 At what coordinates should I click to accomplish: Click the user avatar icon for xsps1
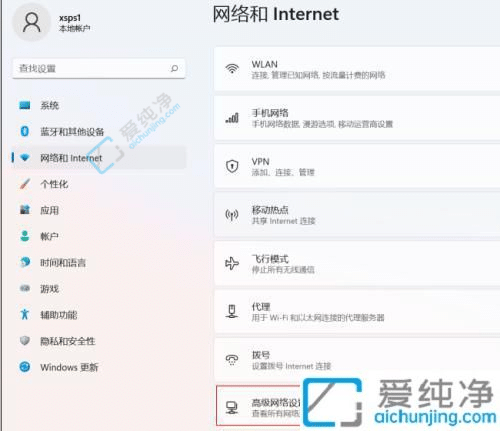[x=32, y=23]
